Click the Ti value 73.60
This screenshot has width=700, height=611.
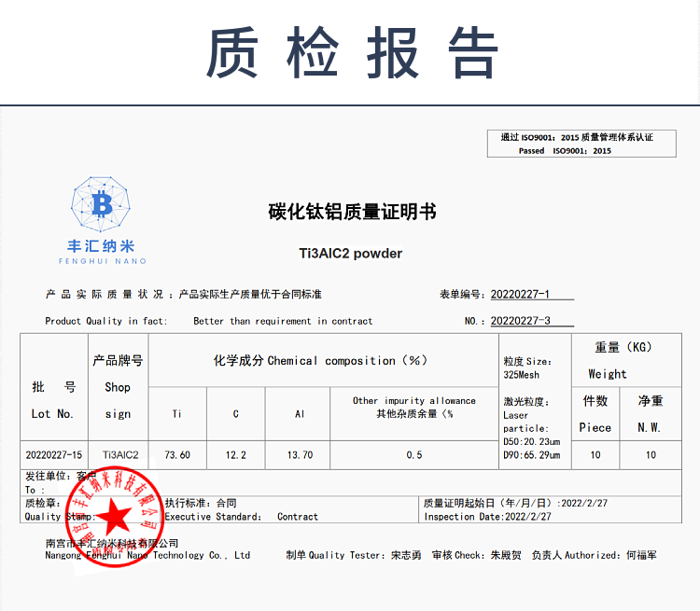click(x=177, y=455)
